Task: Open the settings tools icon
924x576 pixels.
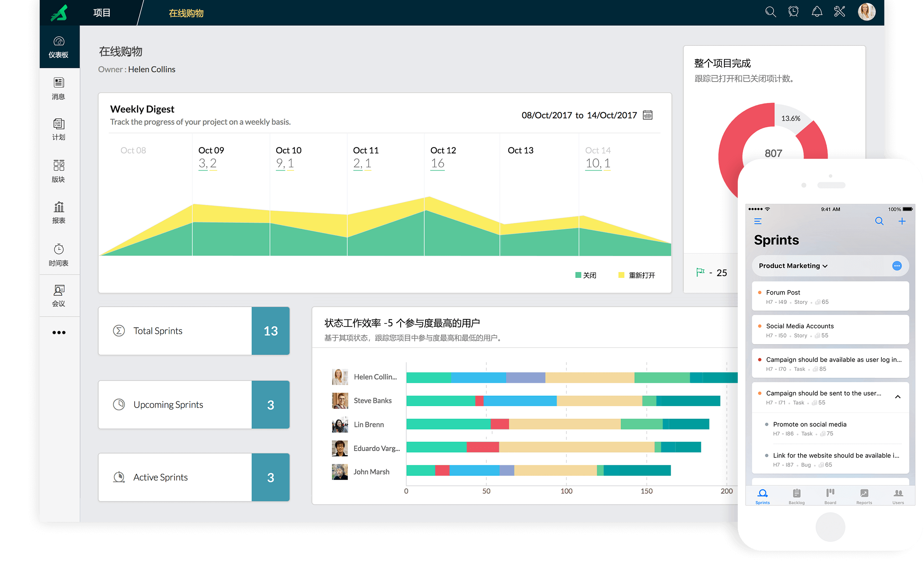Action: pyautogui.click(x=840, y=12)
